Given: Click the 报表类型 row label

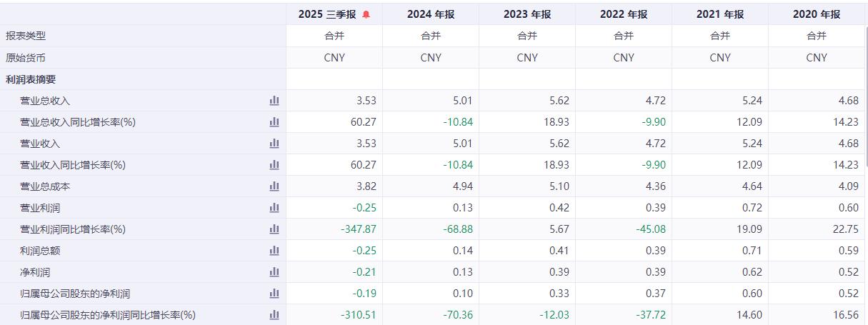Looking at the screenshot, I should click(26, 36).
